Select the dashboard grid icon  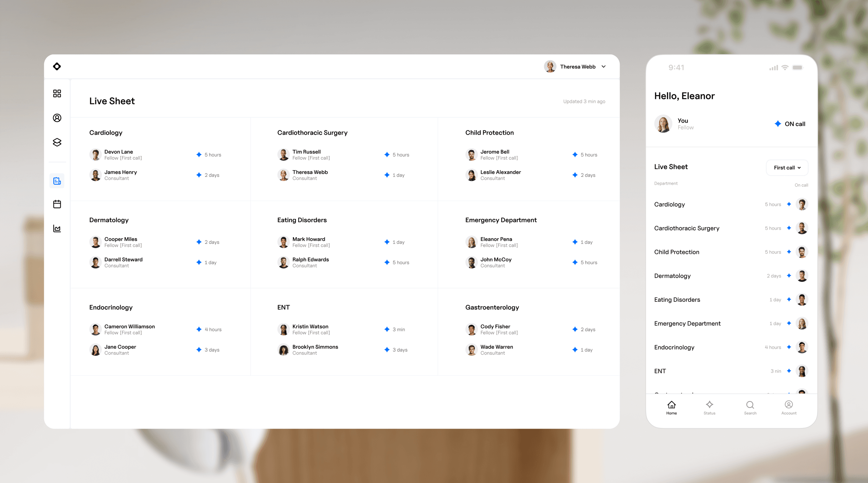coord(58,93)
